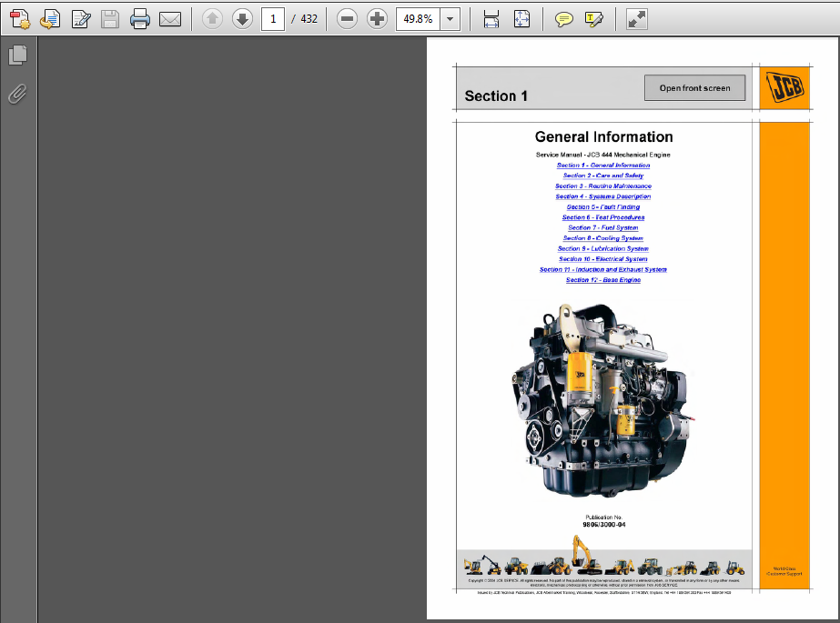Open Section 8 - Cooling System link
The height and width of the screenshot is (623, 840).
tap(603, 238)
